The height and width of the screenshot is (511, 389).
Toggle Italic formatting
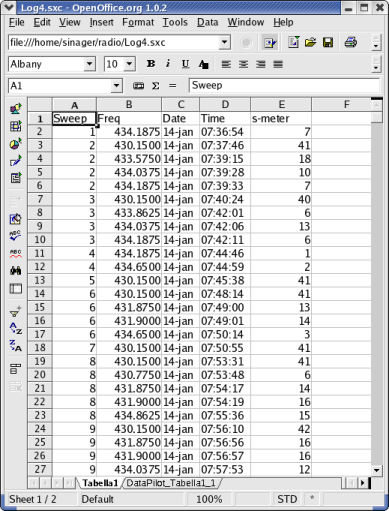click(168, 64)
